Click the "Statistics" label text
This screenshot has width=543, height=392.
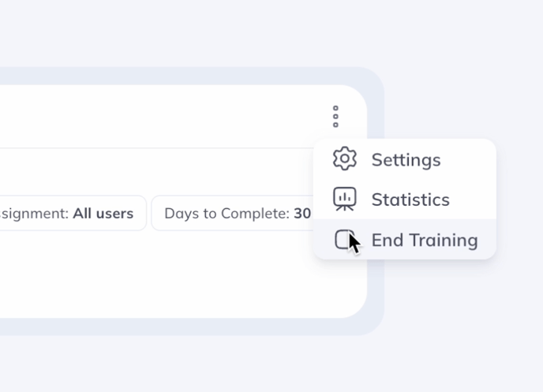click(x=410, y=200)
